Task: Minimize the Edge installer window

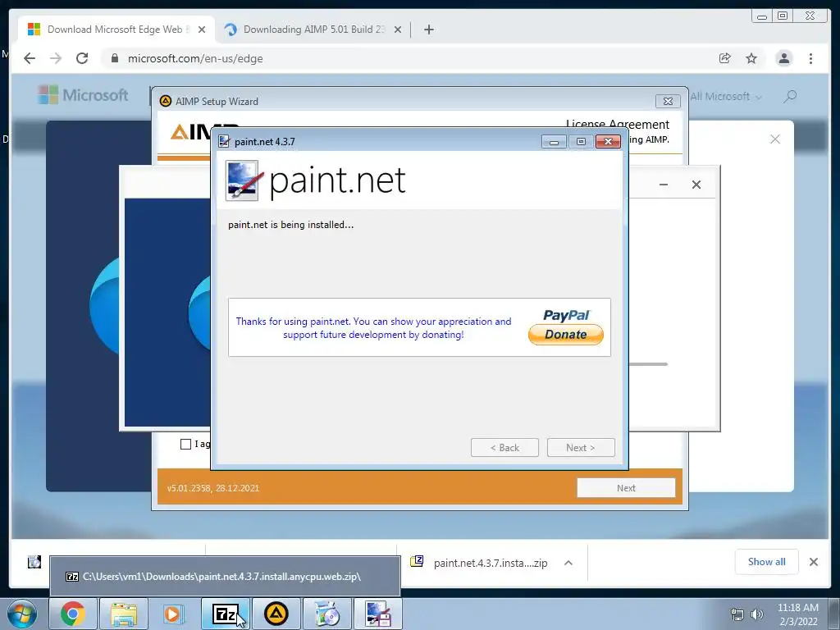Action: [x=663, y=185]
